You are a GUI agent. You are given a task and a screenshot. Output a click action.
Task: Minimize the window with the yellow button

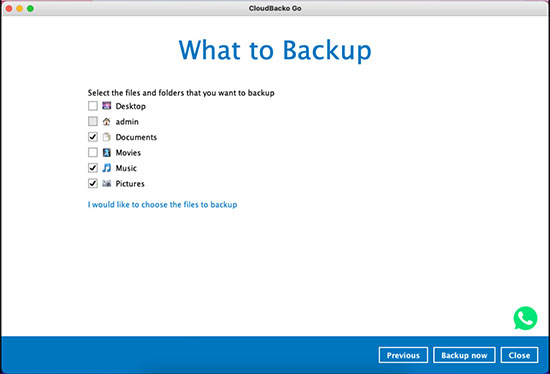(x=20, y=8)
